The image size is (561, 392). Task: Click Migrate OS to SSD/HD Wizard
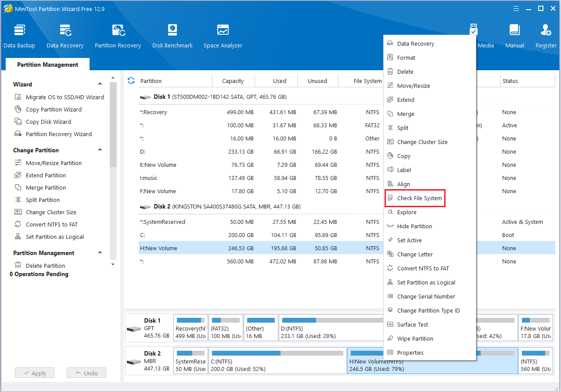coord(65,97)
